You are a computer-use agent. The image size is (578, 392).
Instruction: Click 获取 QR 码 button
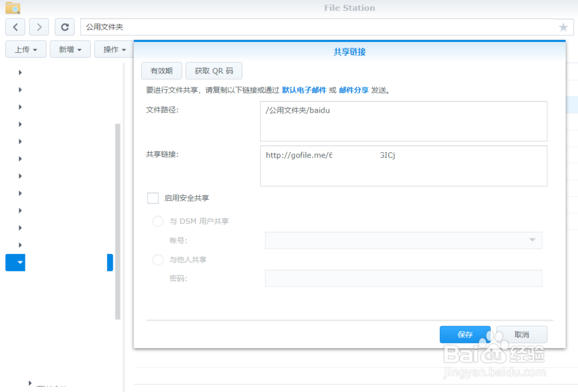[214, 70]
